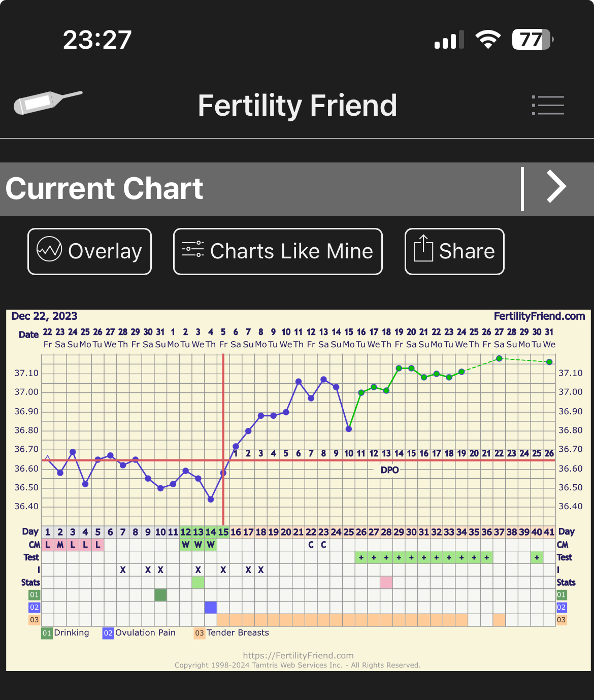This screenshot has height=700, width=594.
Task: Click the green Drinking legend swatch
Action: point(47,633)
